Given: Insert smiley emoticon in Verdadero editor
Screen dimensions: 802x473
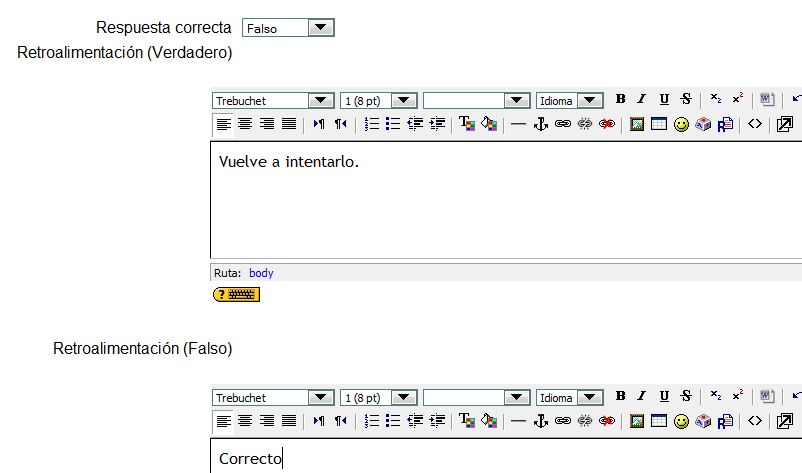Looking at the screenshot, I should click(x=681, y=124).
